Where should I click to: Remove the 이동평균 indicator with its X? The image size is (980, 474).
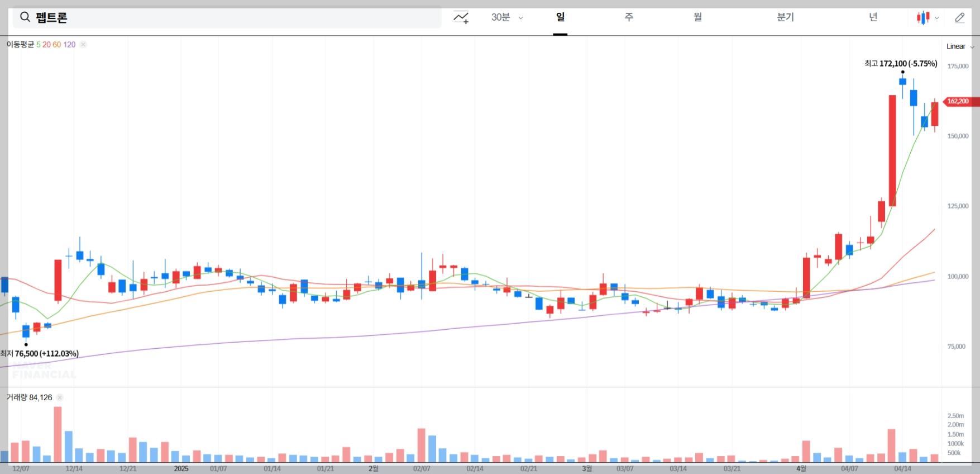(83, 45)
